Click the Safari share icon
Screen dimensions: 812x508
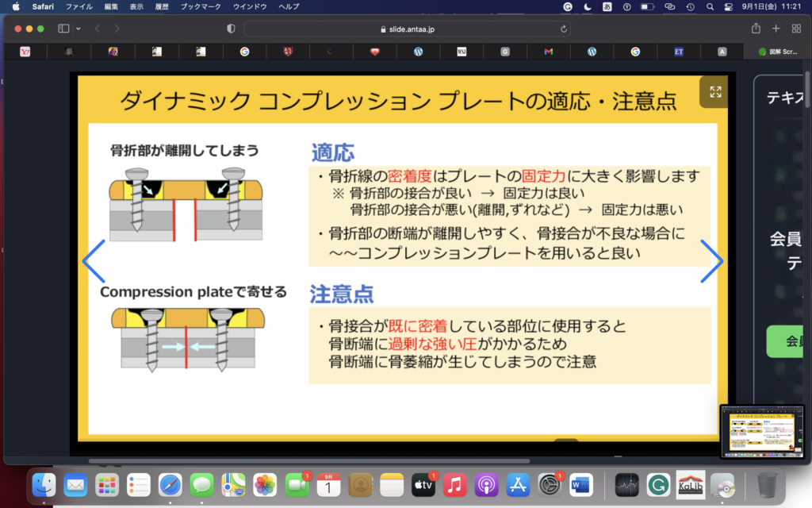pyautogui.click(x=756, y=29)
